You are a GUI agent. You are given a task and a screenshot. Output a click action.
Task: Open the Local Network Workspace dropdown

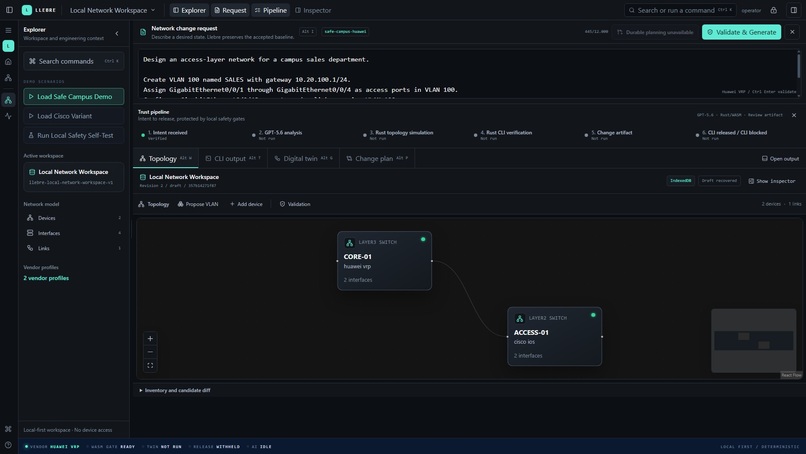112,10
